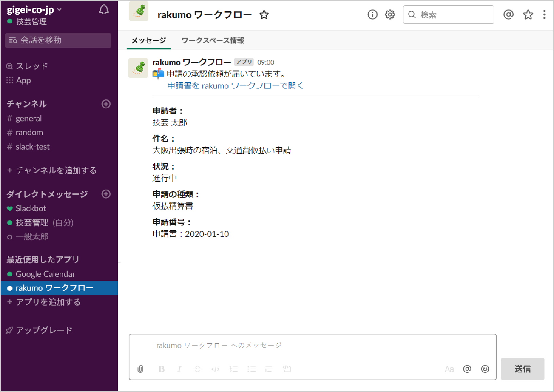Open the 技芸管理 (自分) direct message

[40, 223]
